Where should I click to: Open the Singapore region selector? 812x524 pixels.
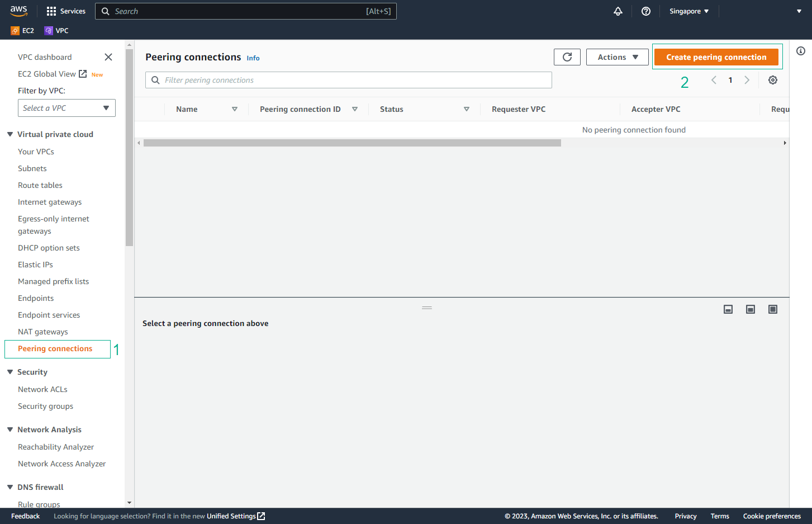click(689, 11)
